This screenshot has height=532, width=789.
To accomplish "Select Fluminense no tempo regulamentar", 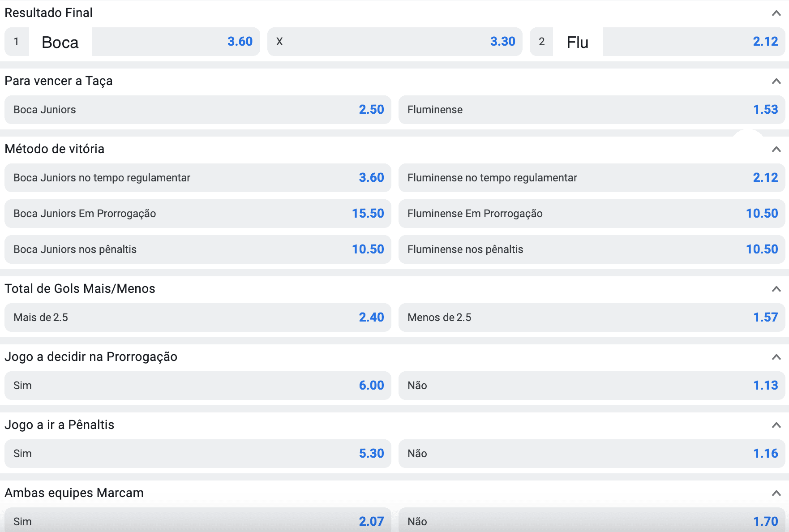I will tap(592, 178).
